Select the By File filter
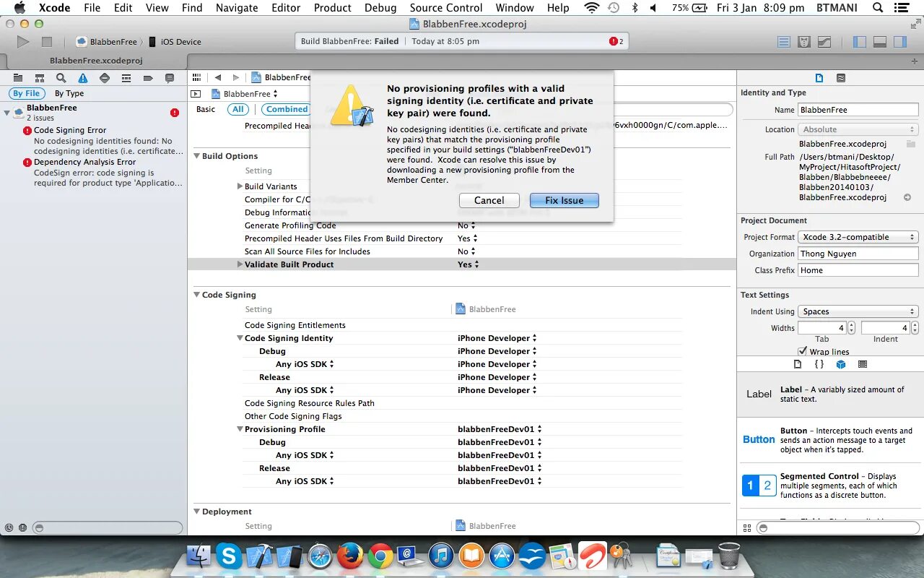Viewport: 924px width, 578px height. 27,93
